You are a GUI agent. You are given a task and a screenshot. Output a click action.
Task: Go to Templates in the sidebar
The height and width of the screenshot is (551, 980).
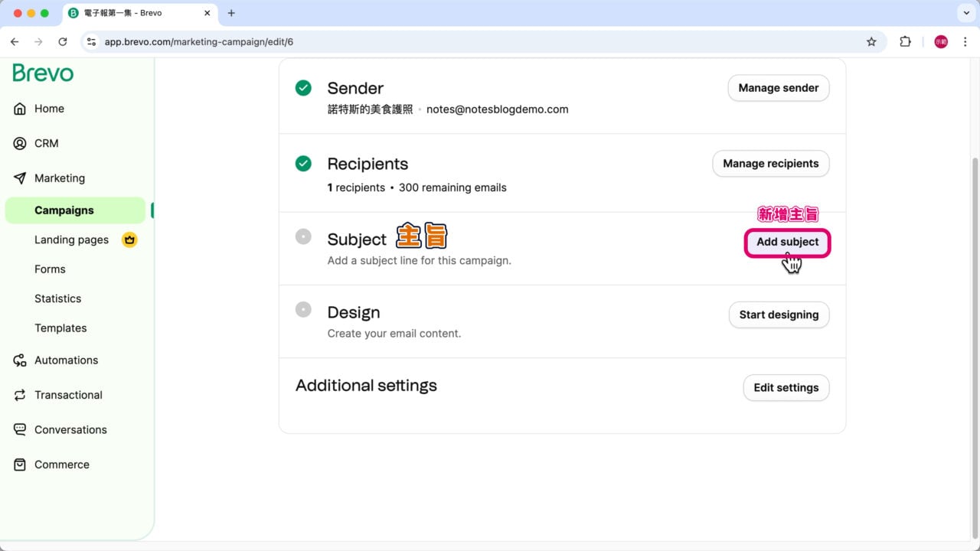60,328
